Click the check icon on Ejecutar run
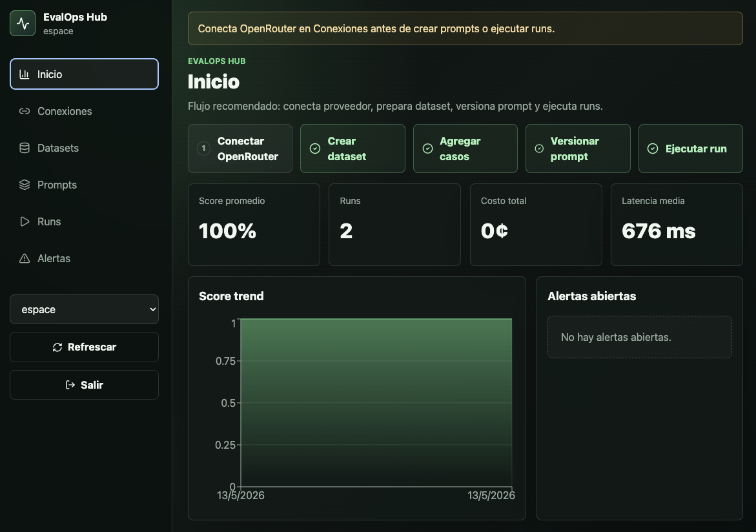 pos(652,148)
